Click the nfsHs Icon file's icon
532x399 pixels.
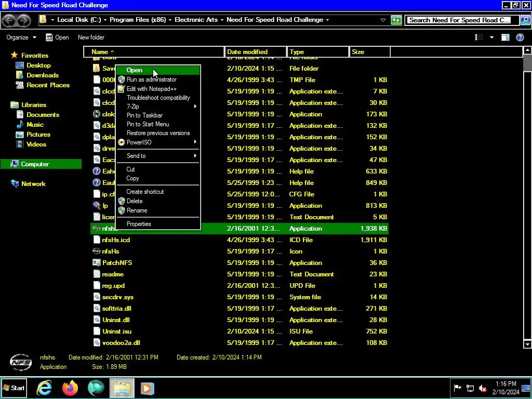point(97,251)
